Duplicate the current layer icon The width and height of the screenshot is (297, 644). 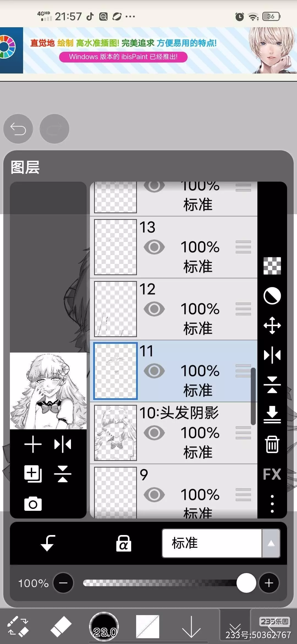(33, 474)
